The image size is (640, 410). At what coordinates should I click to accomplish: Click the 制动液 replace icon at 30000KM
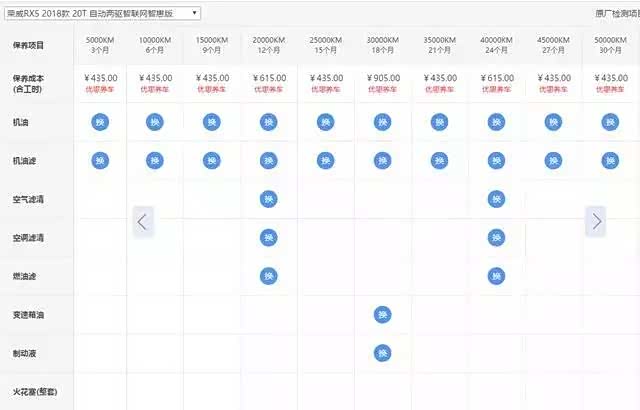coord(382,353)
